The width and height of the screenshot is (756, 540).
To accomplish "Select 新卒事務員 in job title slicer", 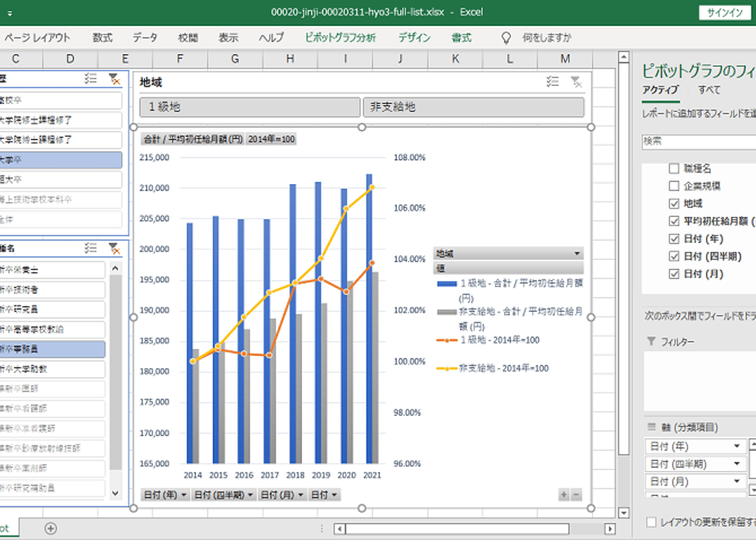I will click(x=52, y=349).
